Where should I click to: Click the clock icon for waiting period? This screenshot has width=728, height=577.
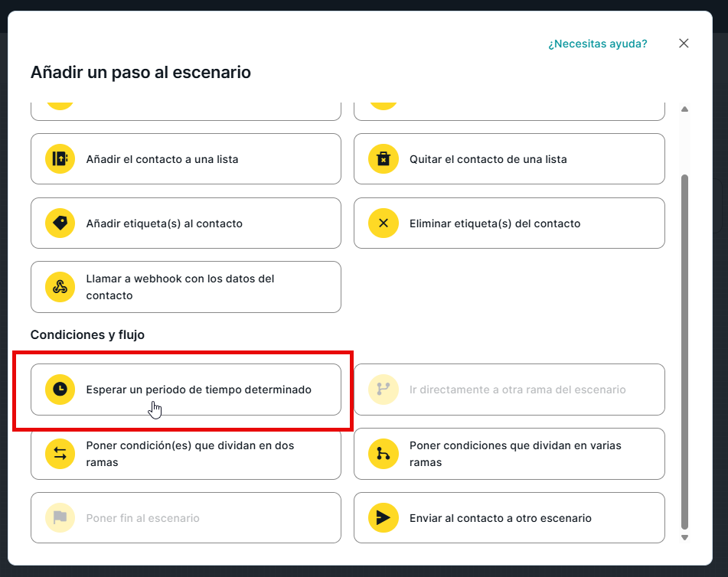[60, 390]
